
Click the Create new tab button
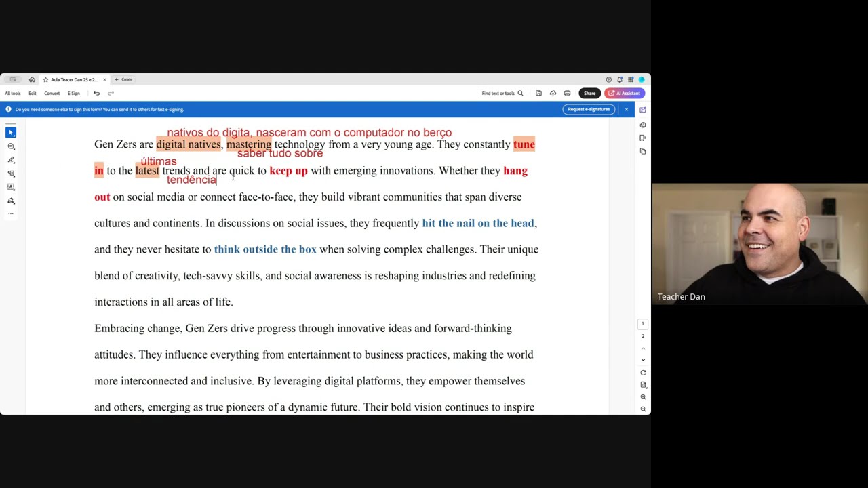pyautogui.click(x=123, y=79)
